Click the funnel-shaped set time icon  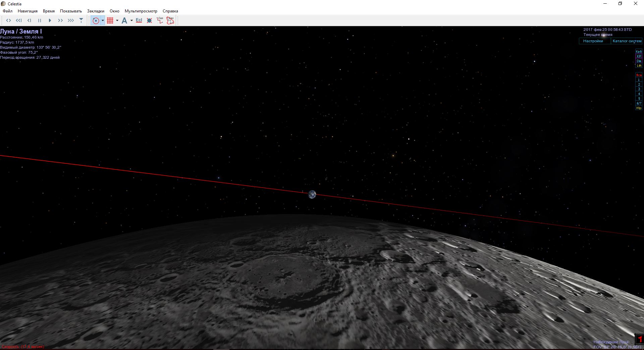click(x=81, y=20)
